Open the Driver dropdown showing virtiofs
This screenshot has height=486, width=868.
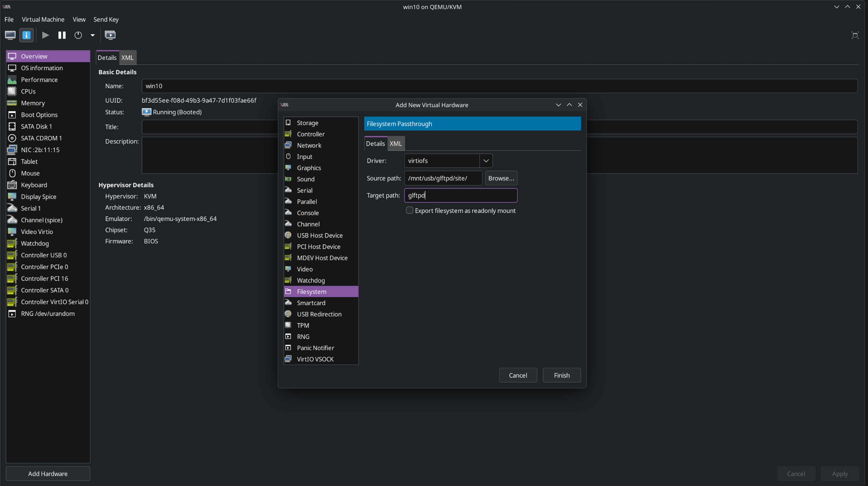(x=486, y=161)
